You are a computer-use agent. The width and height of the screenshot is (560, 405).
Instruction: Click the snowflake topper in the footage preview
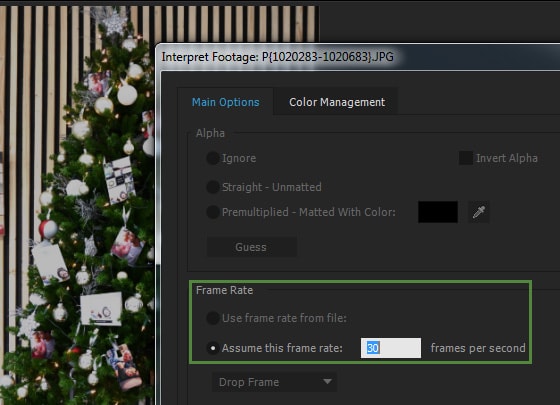115,22
